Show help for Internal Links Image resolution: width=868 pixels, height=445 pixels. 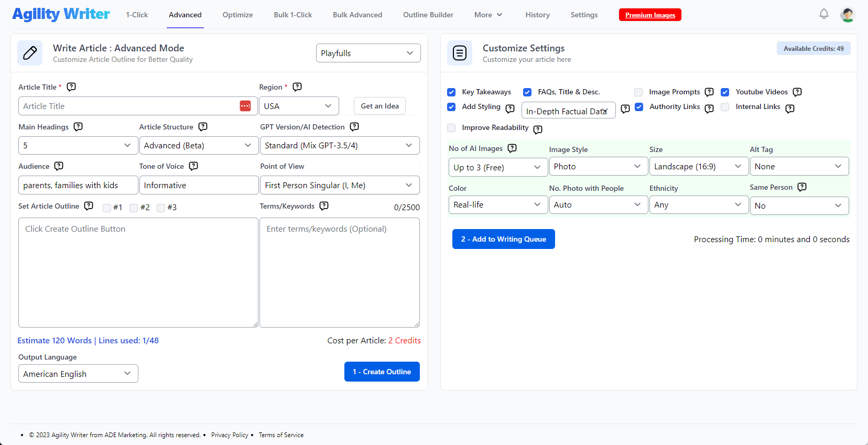coord(790,108)
